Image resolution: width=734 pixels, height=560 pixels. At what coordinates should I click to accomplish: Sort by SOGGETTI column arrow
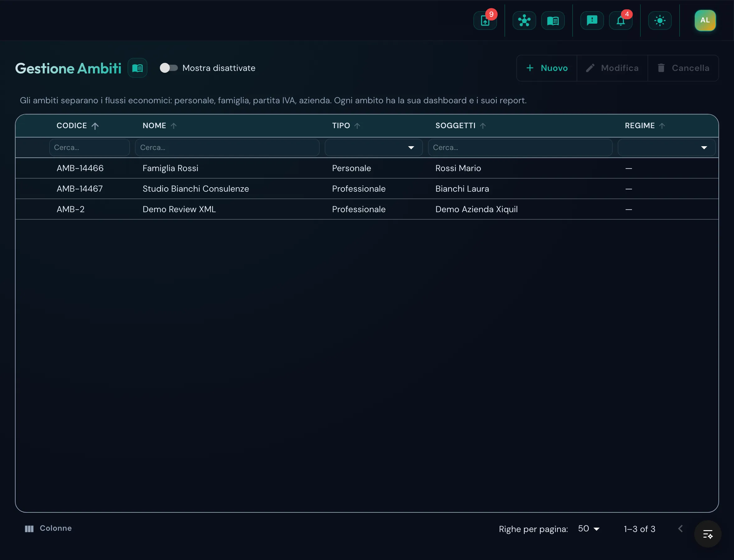point(483,126)
